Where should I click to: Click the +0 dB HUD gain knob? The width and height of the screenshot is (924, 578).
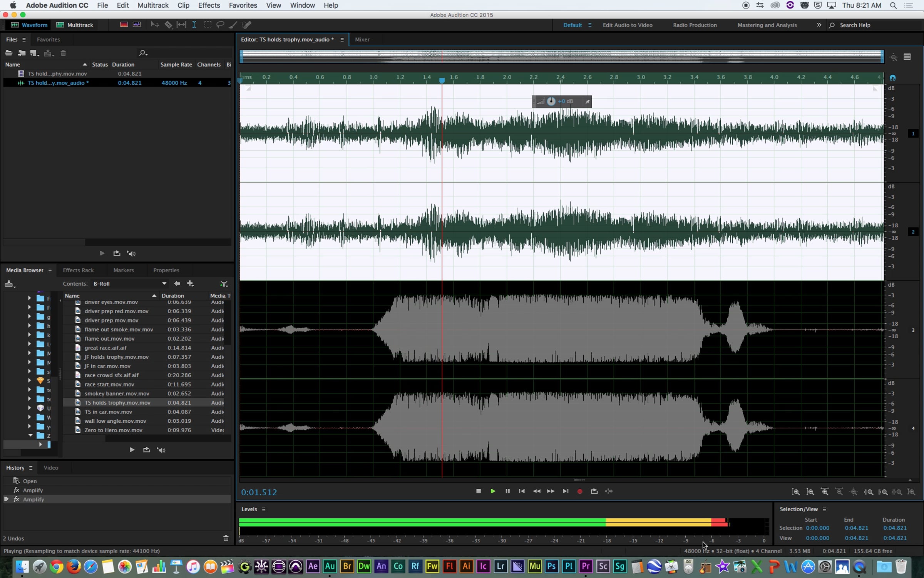551,101
